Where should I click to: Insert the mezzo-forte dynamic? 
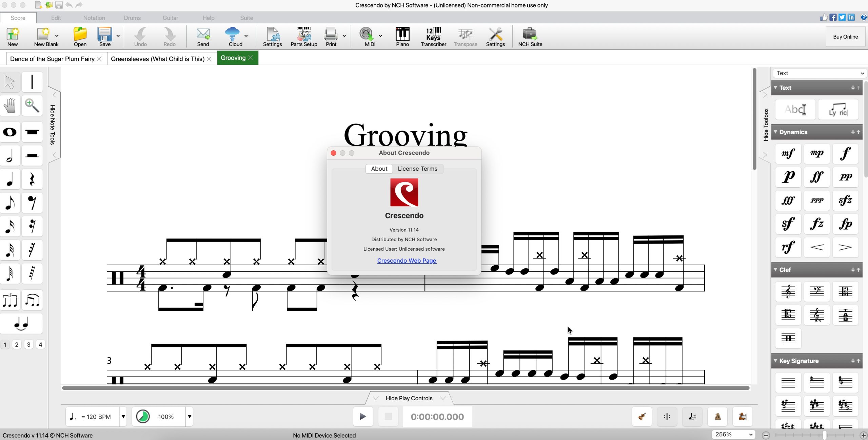[x=788, y=153]
